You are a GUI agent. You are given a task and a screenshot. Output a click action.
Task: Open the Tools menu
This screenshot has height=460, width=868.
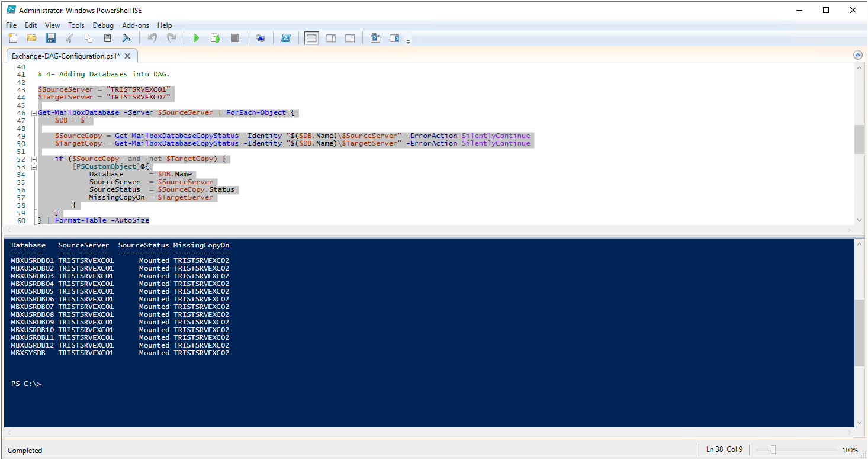[x=76, y=25]
